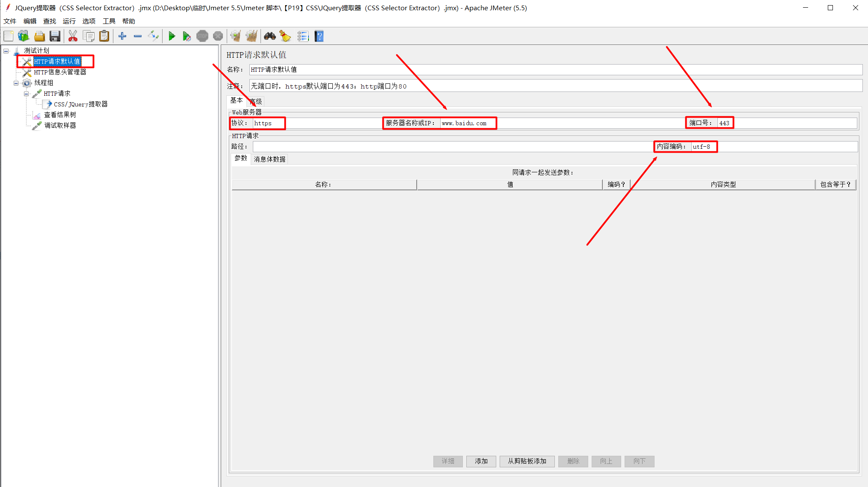
Task: Click the Toggle enable/disable icon
Action: [x=153, y=36]
